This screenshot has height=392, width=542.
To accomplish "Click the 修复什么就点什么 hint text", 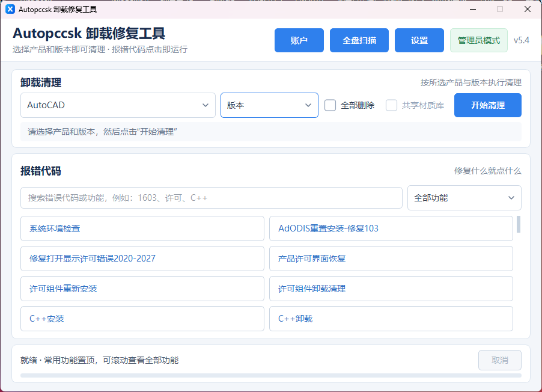I will click(487, 171).
